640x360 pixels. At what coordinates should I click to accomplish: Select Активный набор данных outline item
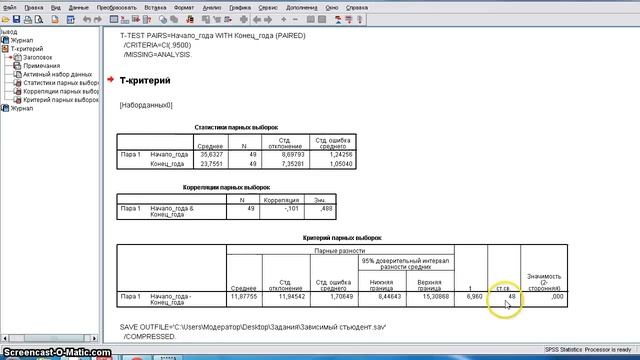coord(58,74)
